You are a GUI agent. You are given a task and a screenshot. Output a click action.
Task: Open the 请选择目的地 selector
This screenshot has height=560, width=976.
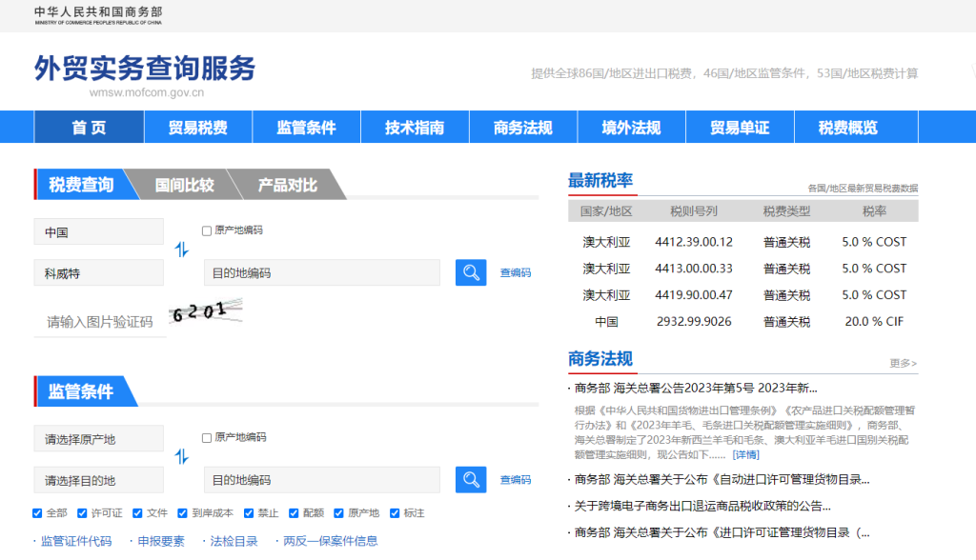(x=99, y=480)
